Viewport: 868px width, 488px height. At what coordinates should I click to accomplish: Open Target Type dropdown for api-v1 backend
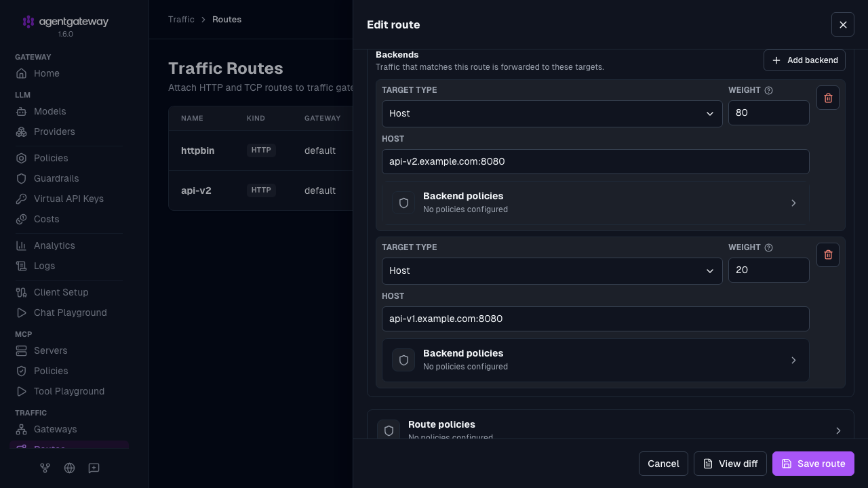[x=552, y=270]
